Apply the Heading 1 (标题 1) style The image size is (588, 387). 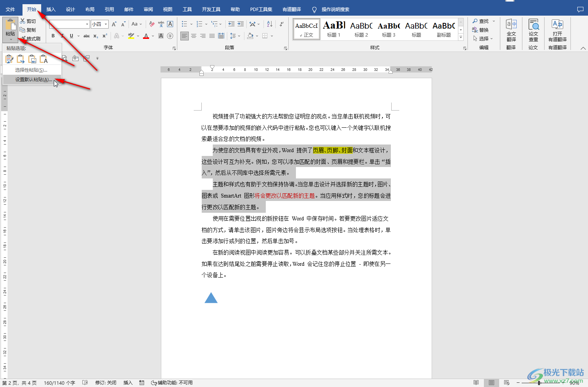(x=334, y=29)
